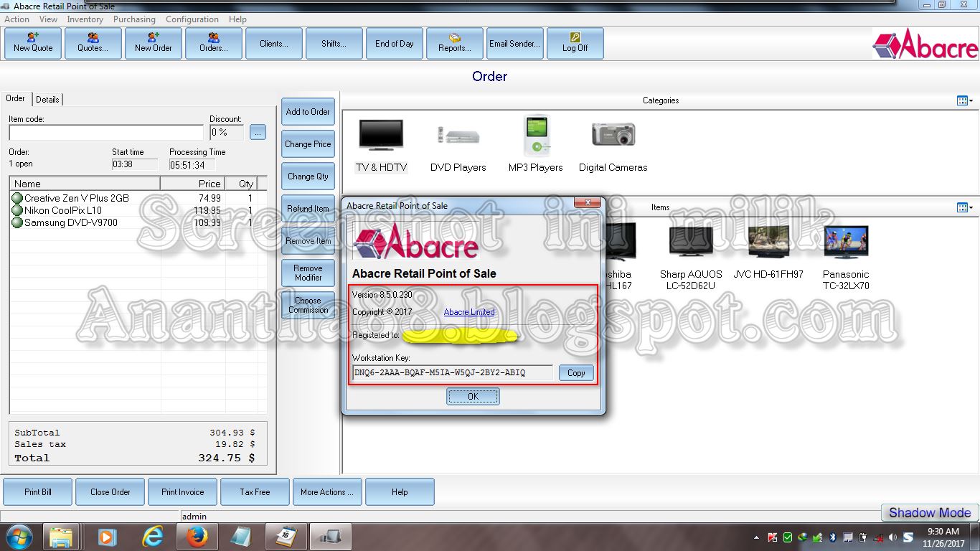Open the Orders toolbar button
Viewport: 980px width, 551px height.
(x=214, y=43)
